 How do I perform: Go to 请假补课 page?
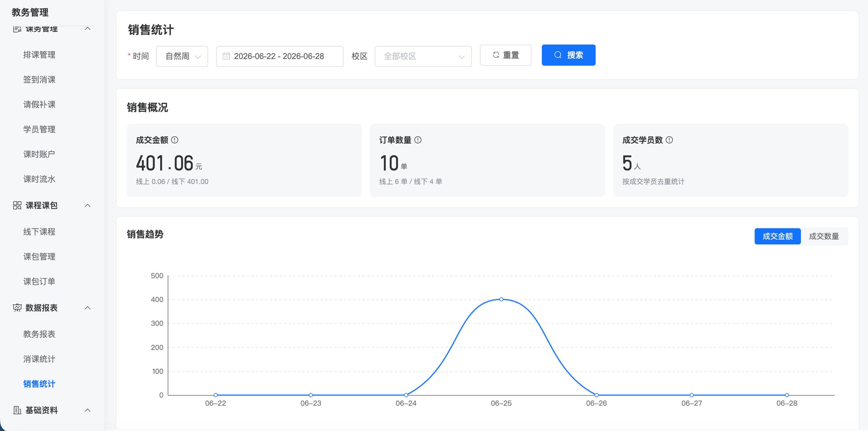(x=39, y=104)
